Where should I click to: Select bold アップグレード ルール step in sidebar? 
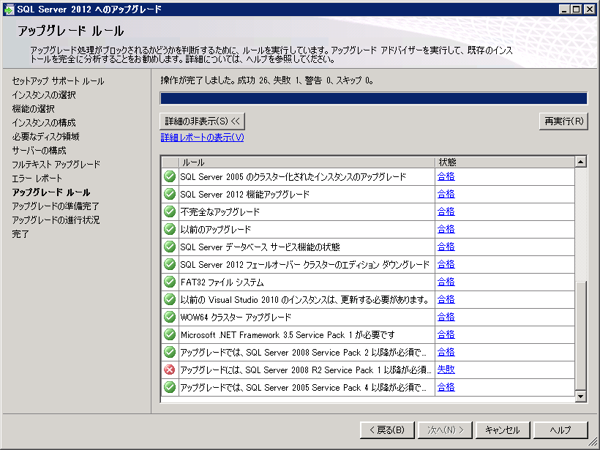coord(51,192)
